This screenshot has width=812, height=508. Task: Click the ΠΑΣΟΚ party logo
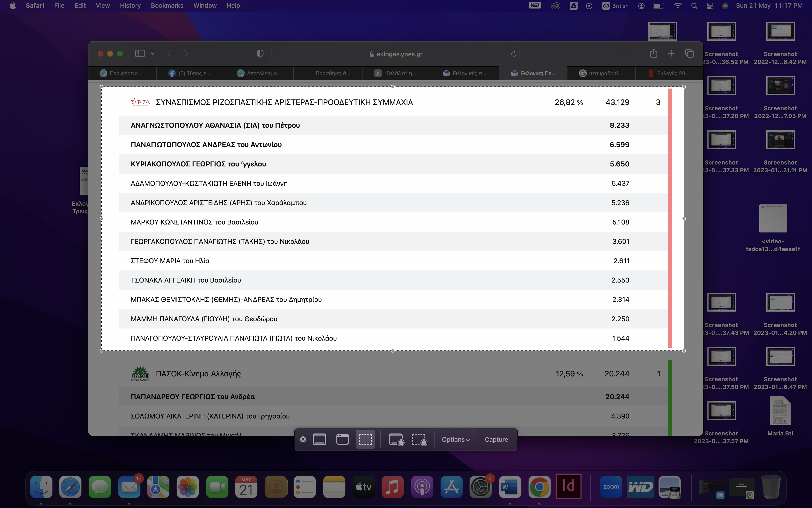[x=140, y=374]
